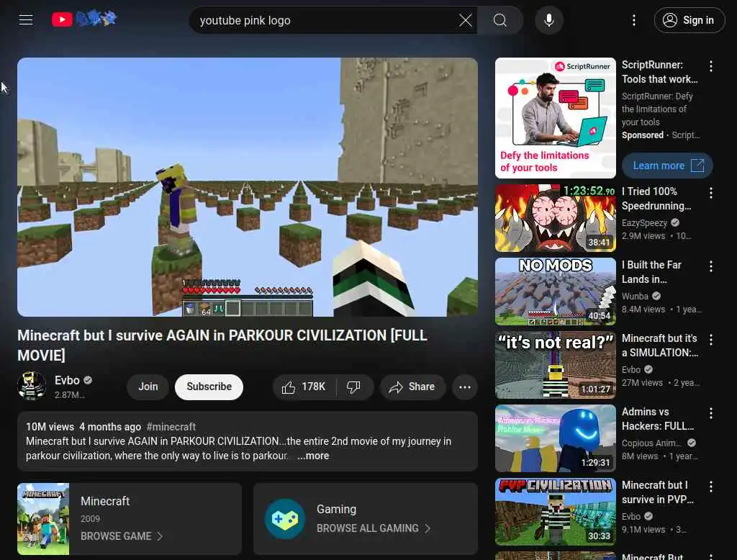Screen dimensions: 737x560
Task: Join the Evbo channel membership
Action: click(148, 387)
